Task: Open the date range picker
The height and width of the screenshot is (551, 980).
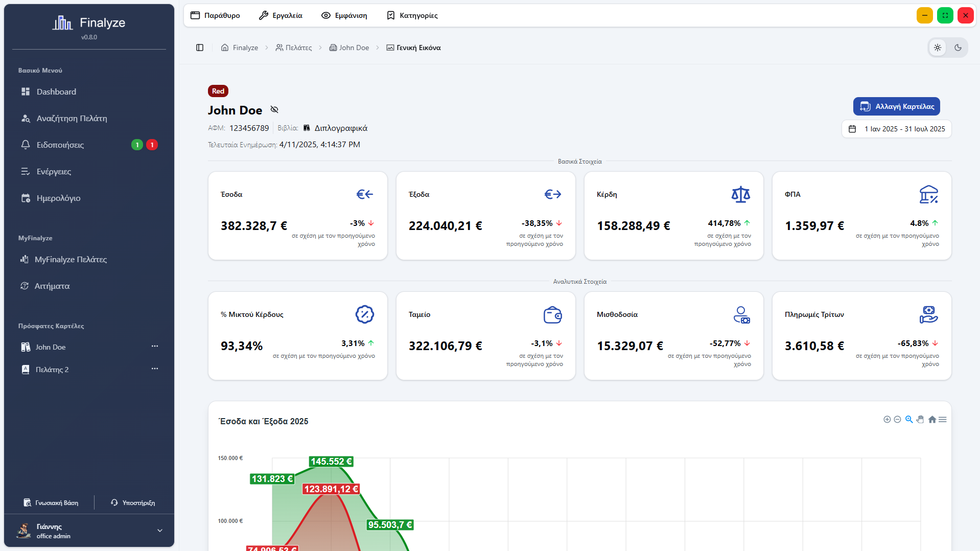Action: 896,129
